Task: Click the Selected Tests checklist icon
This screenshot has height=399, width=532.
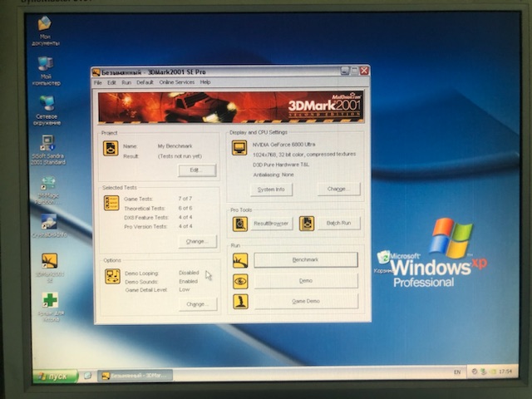Action: coord(111,203)
